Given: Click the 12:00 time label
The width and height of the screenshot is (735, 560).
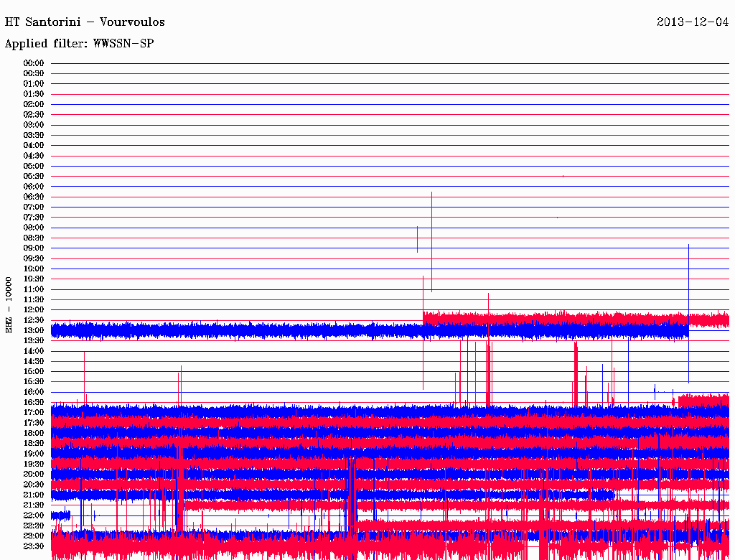Looking at the screenshot, I should [34, 310].
